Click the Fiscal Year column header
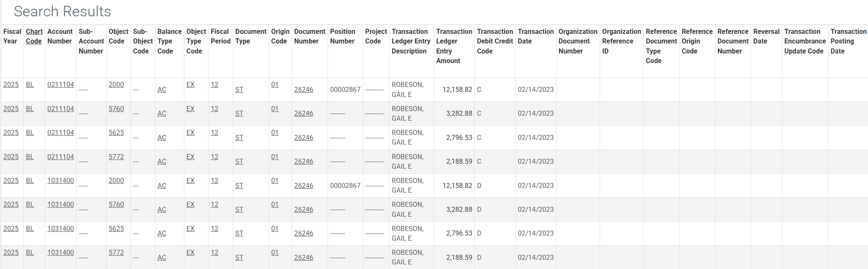Screen dimensions: 868x269 12,36
